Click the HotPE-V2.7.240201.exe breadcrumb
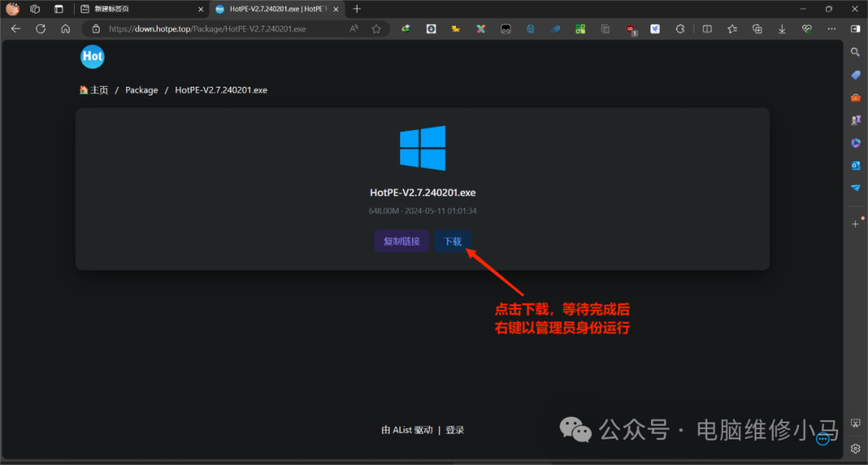The height and width of the screenshot is (465, 868). [x=221, y=90]
